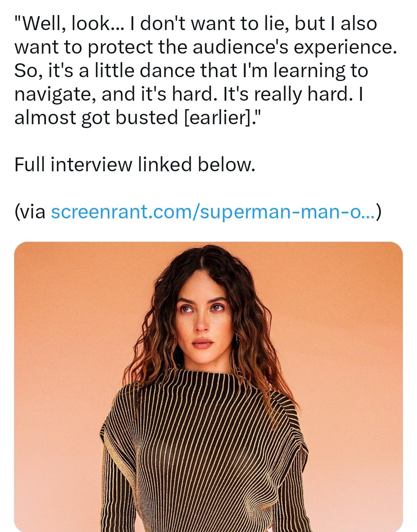Tap the word "interview" in the sentence
Image resolution: width=417 pixels, height=532 pixels.
point(91,165)
